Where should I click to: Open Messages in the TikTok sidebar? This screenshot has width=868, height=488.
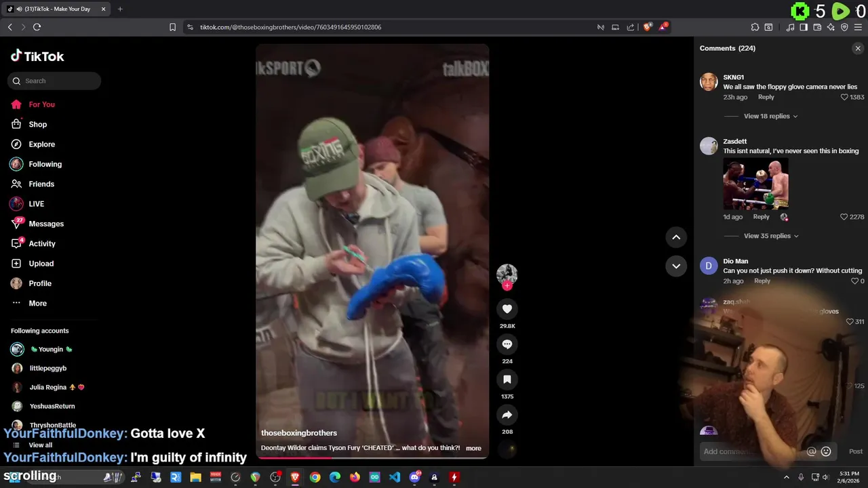point(45,224)
